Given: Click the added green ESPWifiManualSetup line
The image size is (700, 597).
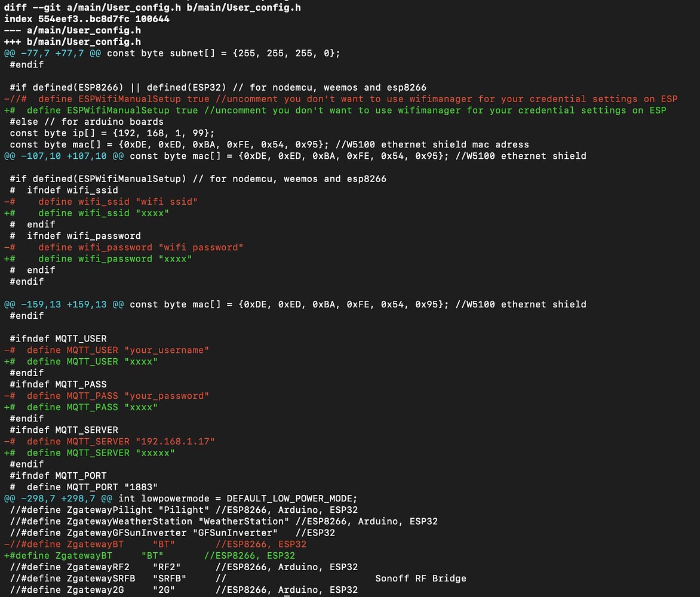Looking at the screenshot, I should pos(334,110).
